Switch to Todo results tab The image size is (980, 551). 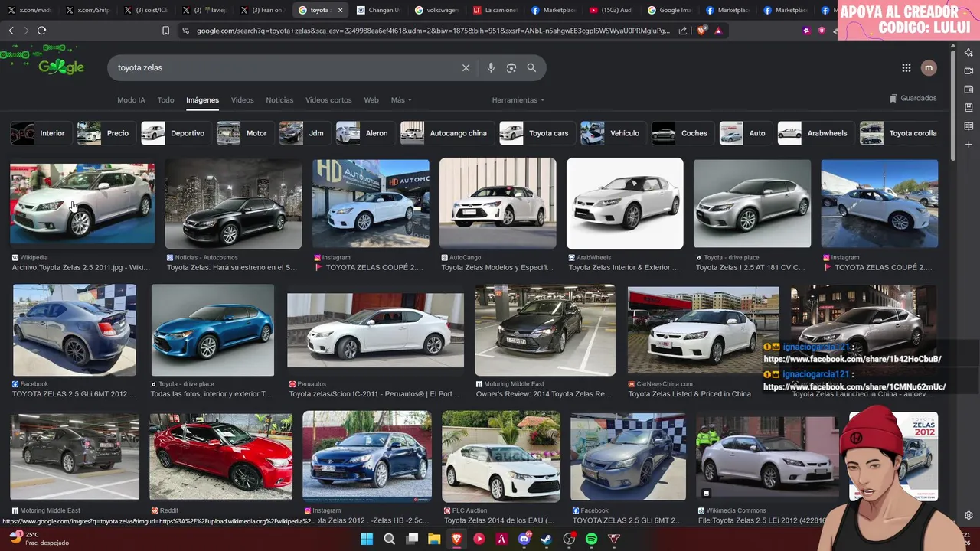(x=165, y=100)
